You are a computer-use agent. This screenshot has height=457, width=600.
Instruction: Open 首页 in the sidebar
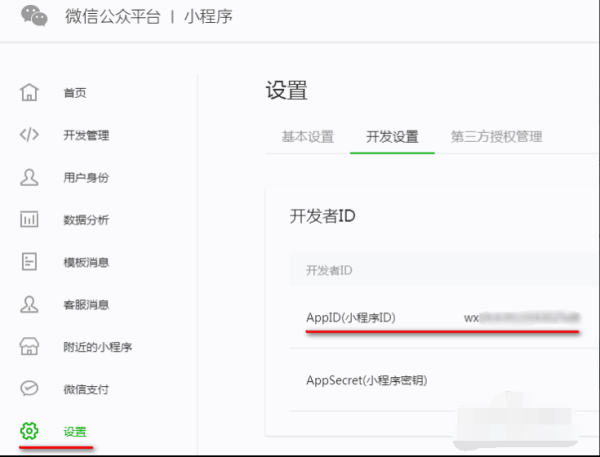point(75,93)
